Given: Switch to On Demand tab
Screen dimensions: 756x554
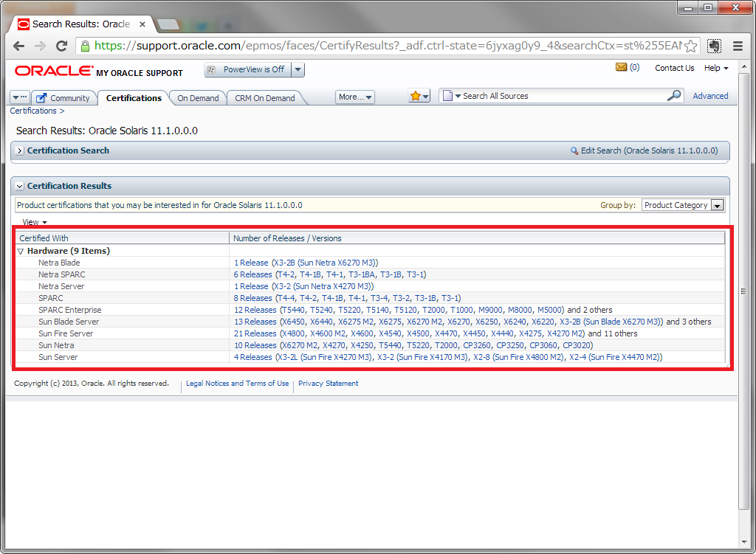Looking at the screenshot, I should pos(198,98).
